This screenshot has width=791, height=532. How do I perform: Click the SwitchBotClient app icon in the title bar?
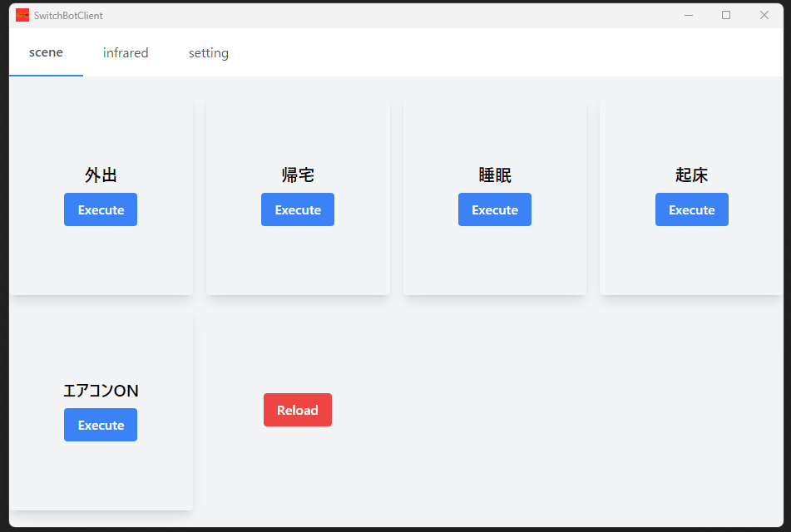pos(23,14)
